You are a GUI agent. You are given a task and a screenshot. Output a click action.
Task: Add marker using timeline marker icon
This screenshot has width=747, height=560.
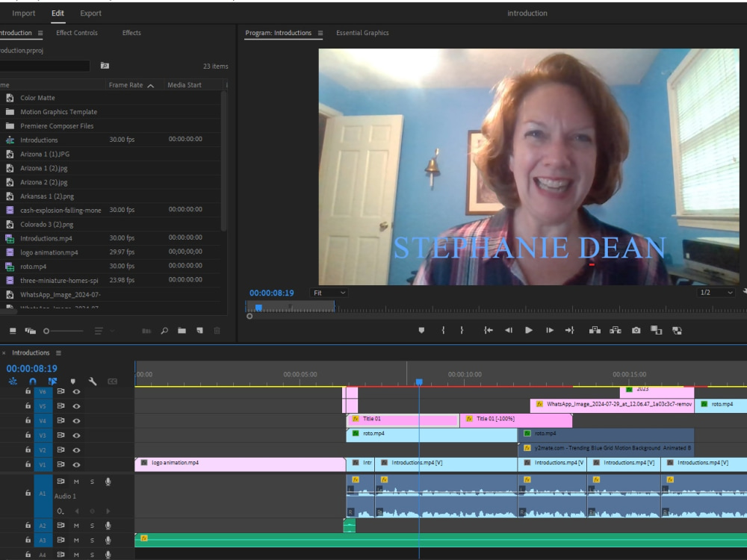pos(73,381)
